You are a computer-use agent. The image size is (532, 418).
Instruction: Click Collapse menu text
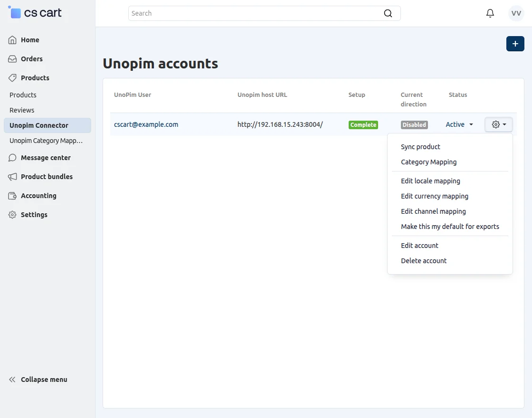(44, 380)
